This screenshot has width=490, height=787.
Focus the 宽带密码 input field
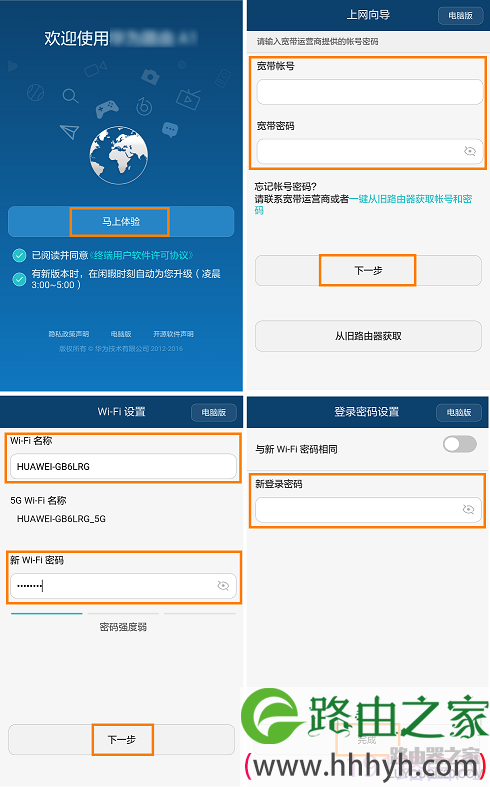coord(370,152)
